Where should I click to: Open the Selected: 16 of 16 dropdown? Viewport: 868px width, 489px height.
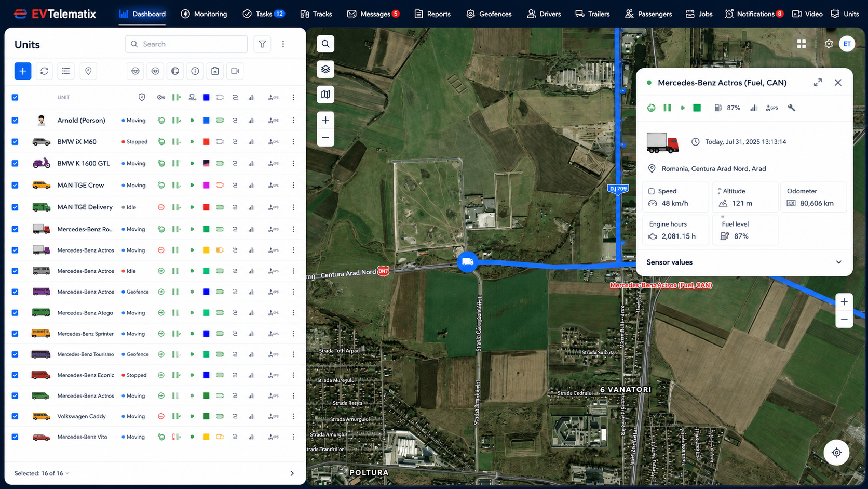pyautogui.click(x=42, y=473)
